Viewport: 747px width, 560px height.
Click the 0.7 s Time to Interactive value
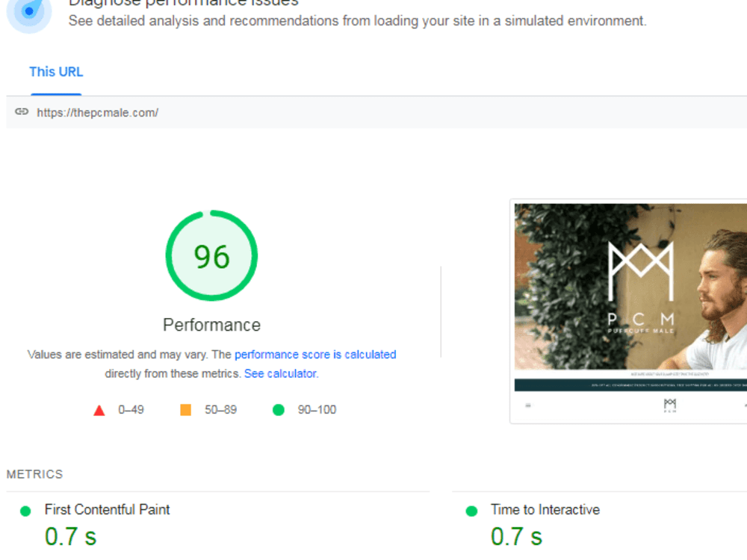click(x=516, y=537)
